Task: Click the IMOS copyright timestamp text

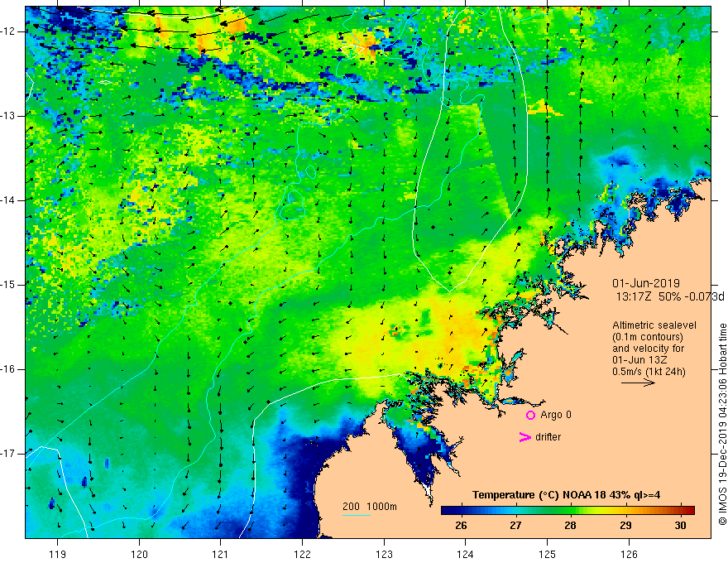Action: pos(722,425)
